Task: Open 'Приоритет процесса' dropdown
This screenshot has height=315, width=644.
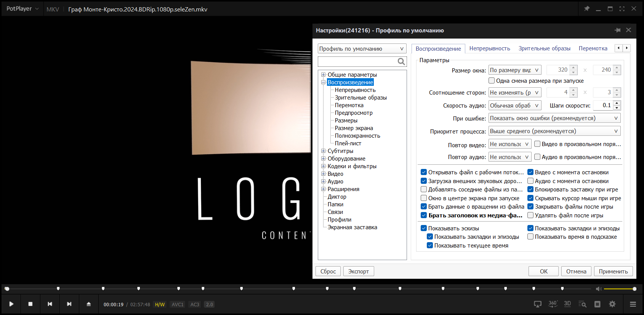Action: pyautogui.click(x=554, y=131)
